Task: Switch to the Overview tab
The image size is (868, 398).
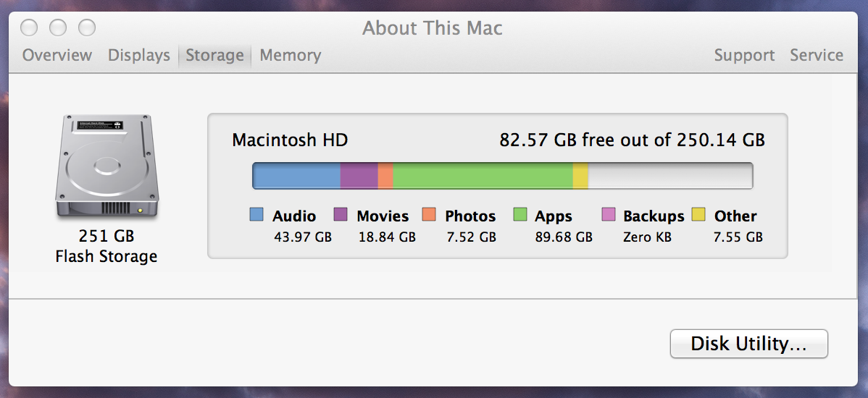Action: 57,55
